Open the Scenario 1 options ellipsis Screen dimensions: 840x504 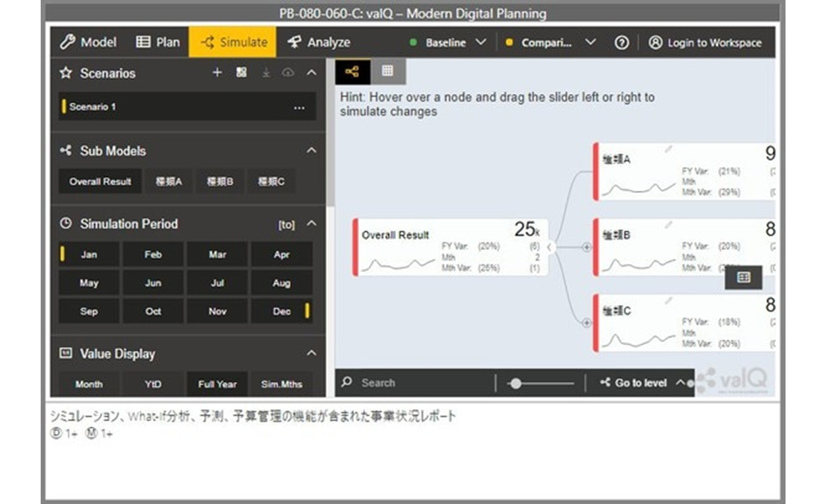click(299, 108)
